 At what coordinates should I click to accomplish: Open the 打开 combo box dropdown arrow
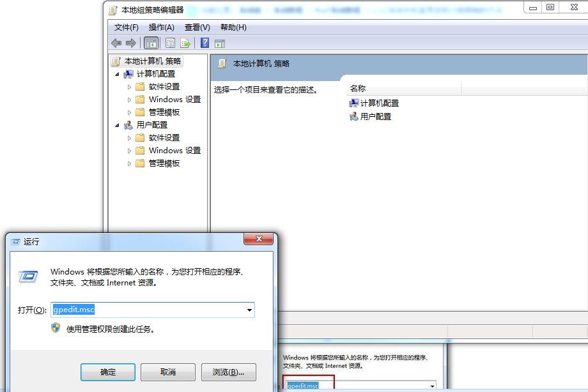pos(249,310)
